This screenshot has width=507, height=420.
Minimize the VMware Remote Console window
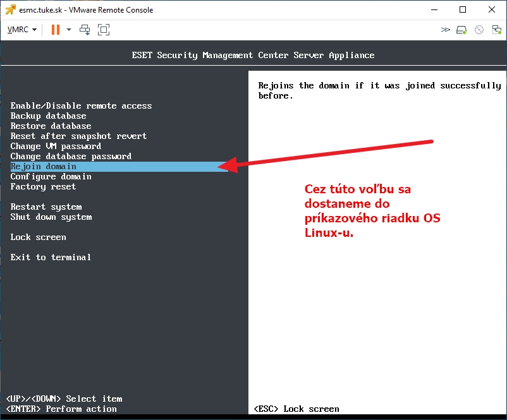tap(434, 9)
